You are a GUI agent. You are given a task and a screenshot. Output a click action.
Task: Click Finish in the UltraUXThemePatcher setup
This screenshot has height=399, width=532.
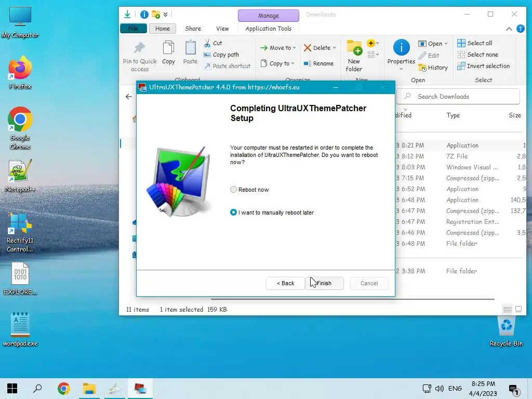[x=324, y=283]
